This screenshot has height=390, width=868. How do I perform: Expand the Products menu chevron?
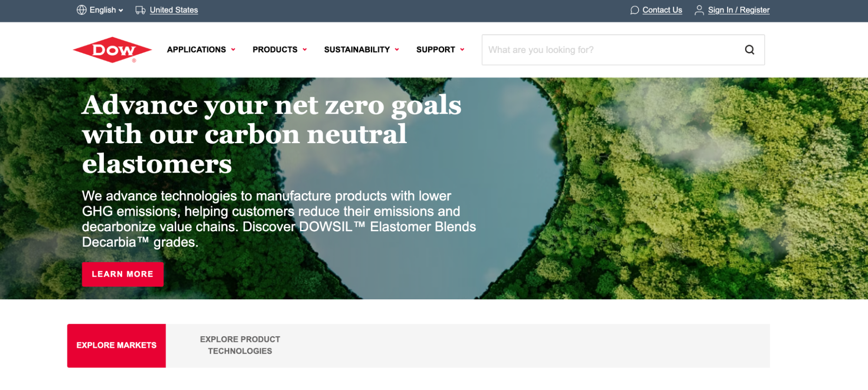305,49
